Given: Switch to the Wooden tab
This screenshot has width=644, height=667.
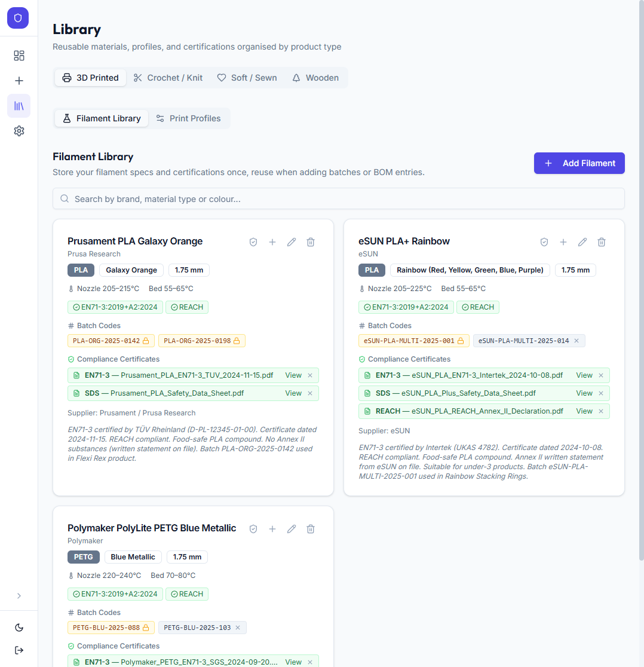Looking at the screenshot, I should (315, 78).
